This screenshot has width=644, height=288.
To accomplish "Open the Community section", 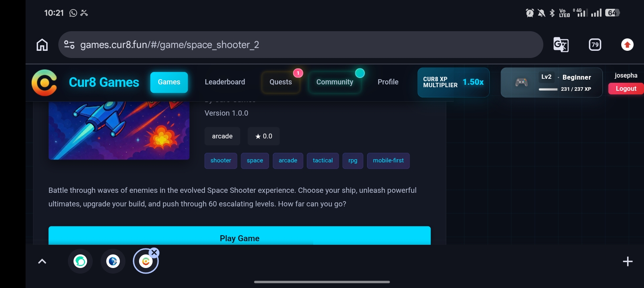I will 335,82.
